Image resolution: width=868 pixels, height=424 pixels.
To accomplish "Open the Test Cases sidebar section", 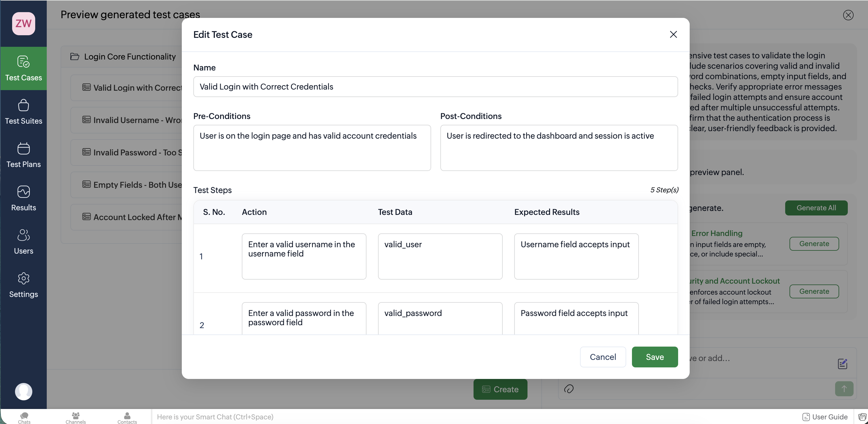I will [24, 68].
